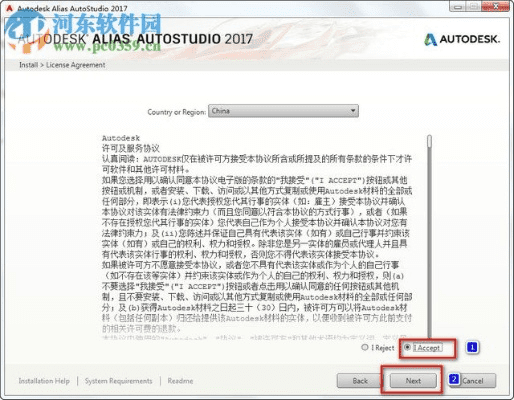514x400 pixels.
Task: Click the '许可及服务协议' heading line
Action: coord(131,149)
